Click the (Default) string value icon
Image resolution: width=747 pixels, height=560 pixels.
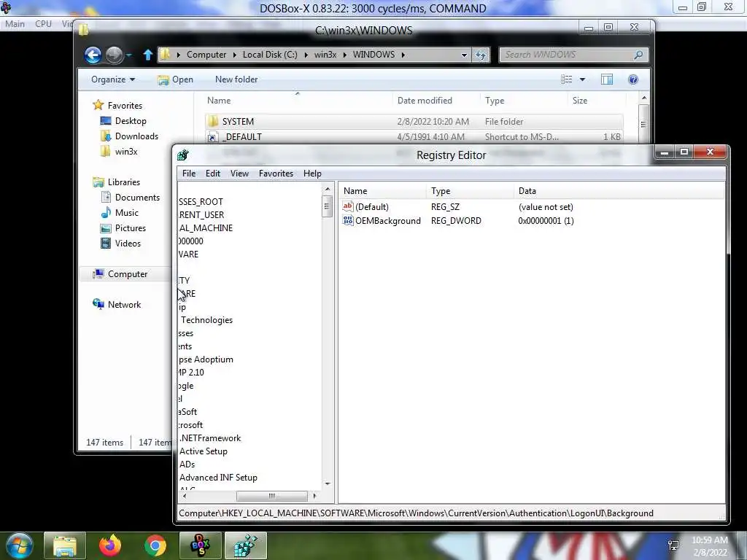click(348, 206)
